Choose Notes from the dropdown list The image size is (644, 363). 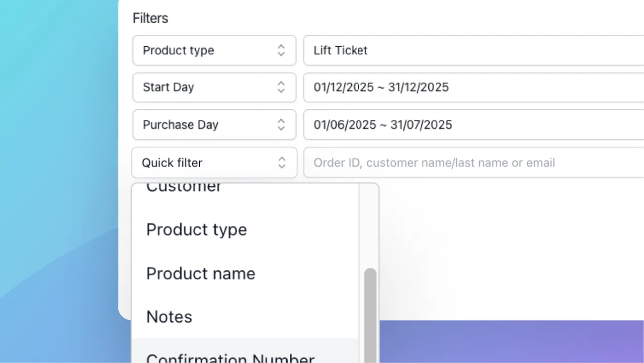[245, 317]
